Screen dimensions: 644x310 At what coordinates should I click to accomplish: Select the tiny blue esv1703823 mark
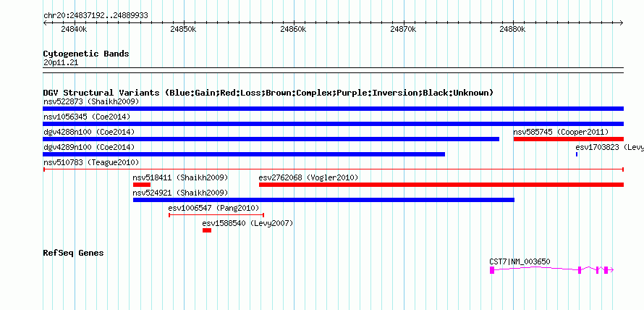click(x=577, y=154)
